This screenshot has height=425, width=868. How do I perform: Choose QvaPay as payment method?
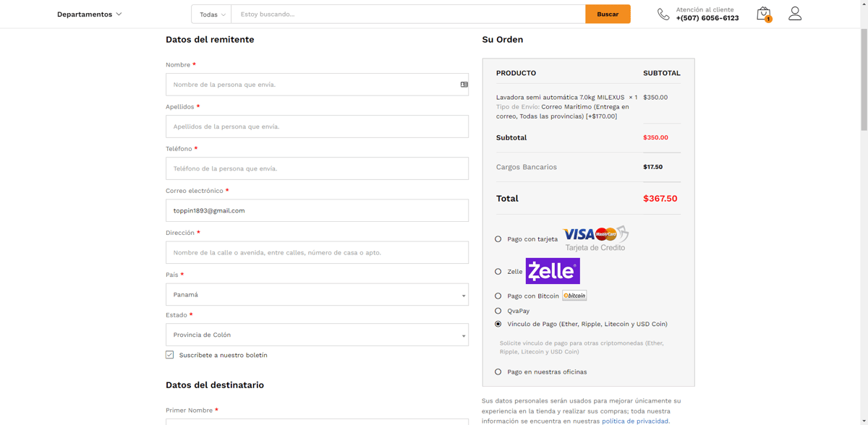point(498,311)
